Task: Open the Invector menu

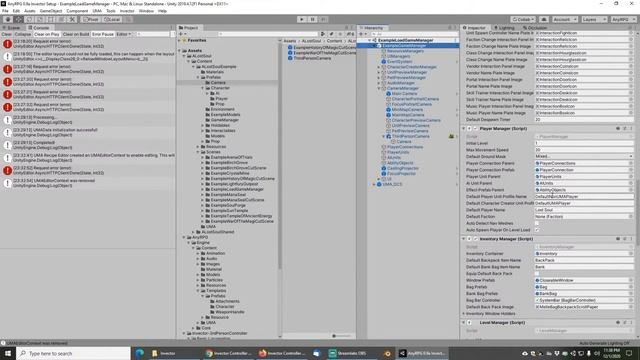Action: coord(127,11)
